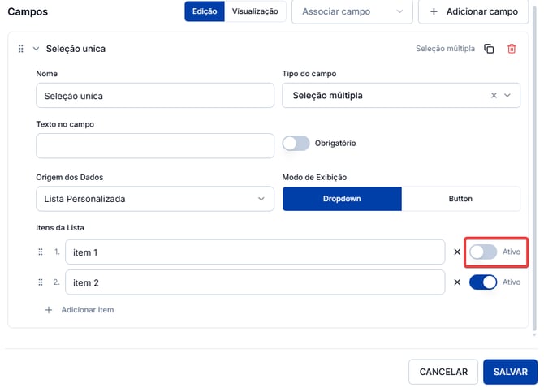
Task: Remove item 2 with its X icon
Action: (457, 282)
